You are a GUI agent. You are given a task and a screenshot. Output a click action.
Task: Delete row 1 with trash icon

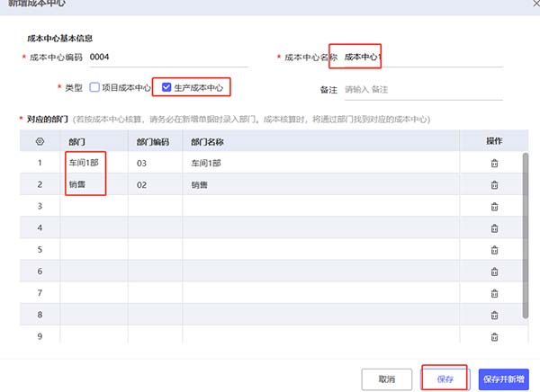pyautogui.click(x=494, y=163)
